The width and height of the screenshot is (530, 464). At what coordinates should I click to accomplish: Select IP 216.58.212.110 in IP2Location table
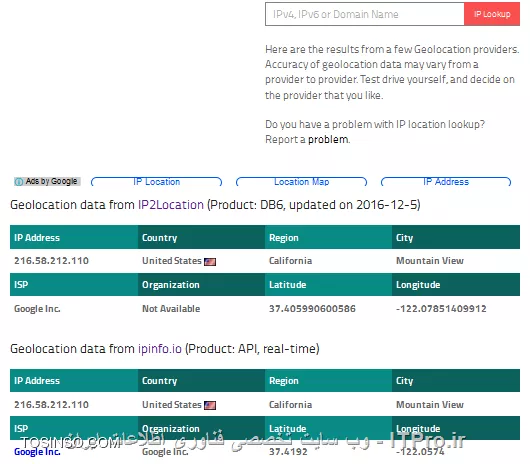tap(51, 261)
